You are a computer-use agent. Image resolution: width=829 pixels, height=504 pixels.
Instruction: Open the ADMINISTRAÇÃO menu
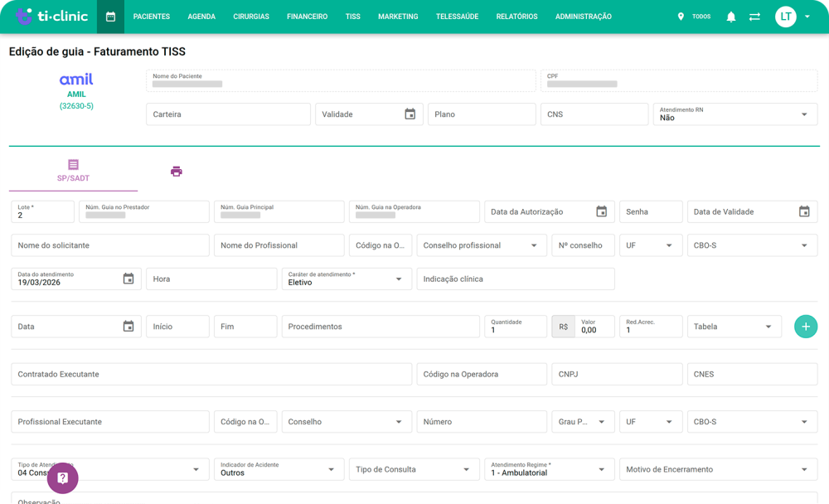[x=583, y=17]
